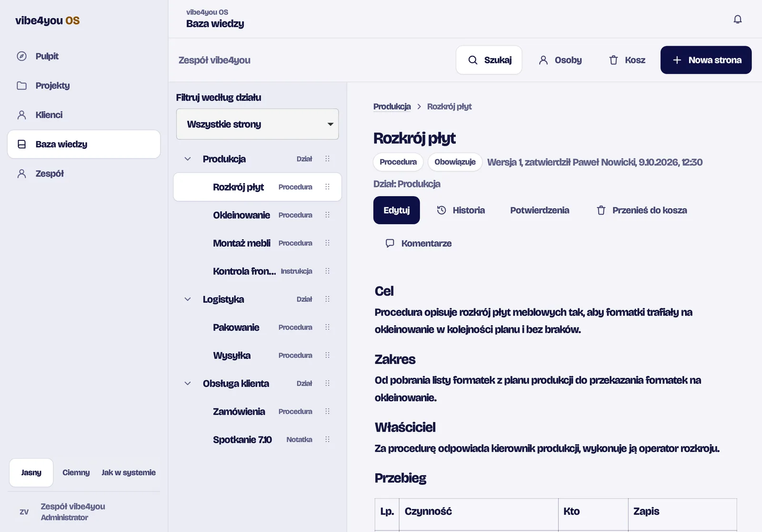Viewport: 762px width, 532px height.
Task: Switch theme to Jasny
Action: point(31,473)
